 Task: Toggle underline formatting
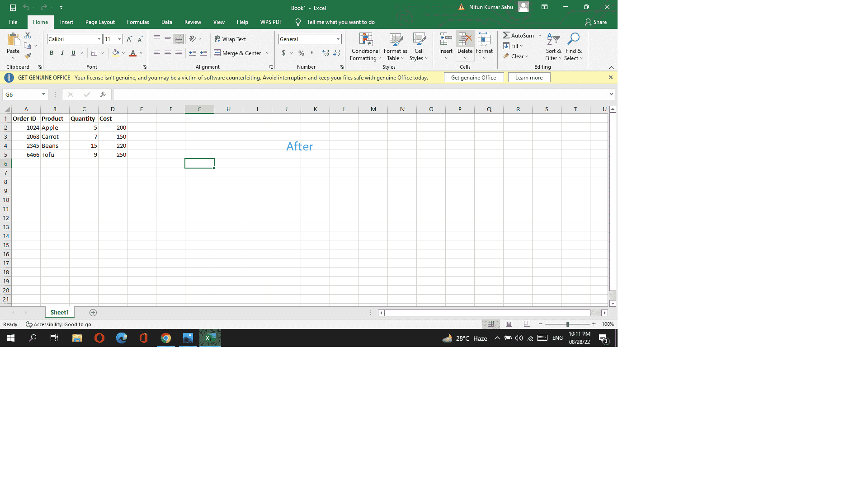(73, 53)
